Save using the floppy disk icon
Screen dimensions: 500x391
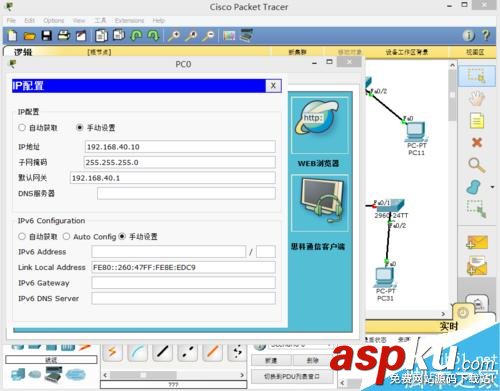(x=47, y=35)
